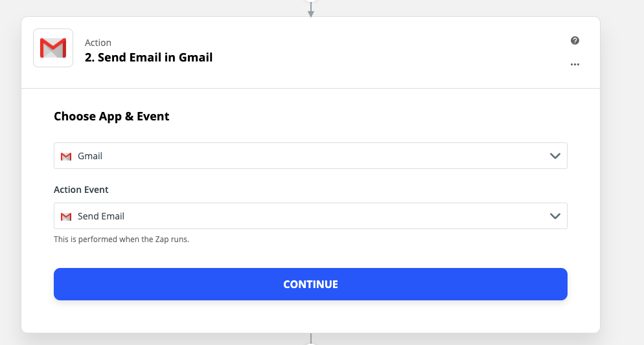The image size is (644, 345).
Task: Click the small Gmail icon in app field
Action: coord(65,157)
